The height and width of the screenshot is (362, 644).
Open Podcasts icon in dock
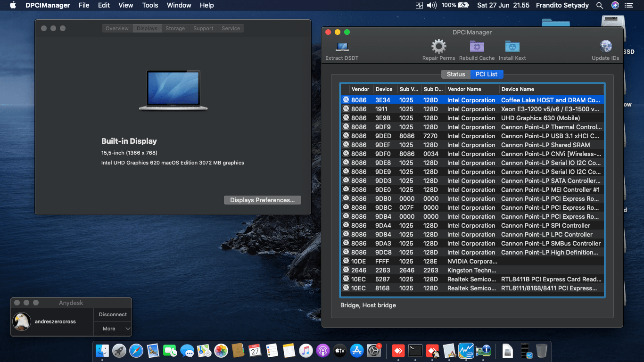pos(323,351)
